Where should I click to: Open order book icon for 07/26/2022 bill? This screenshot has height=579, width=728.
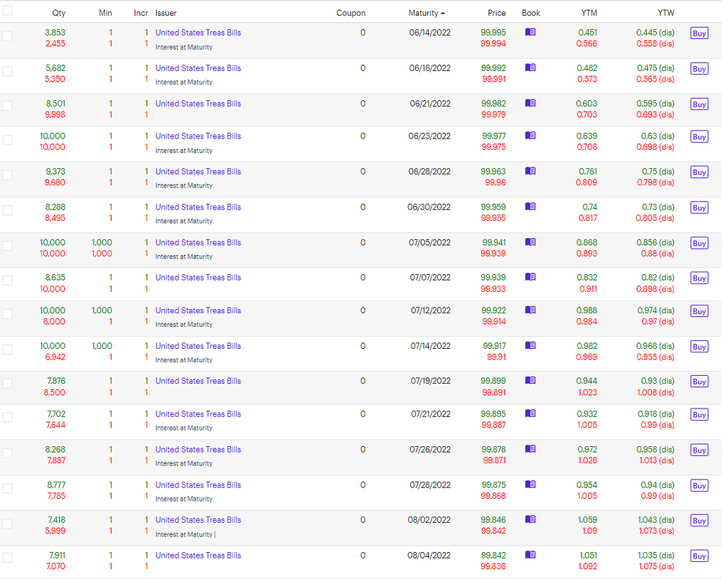[x=530, y=449]
